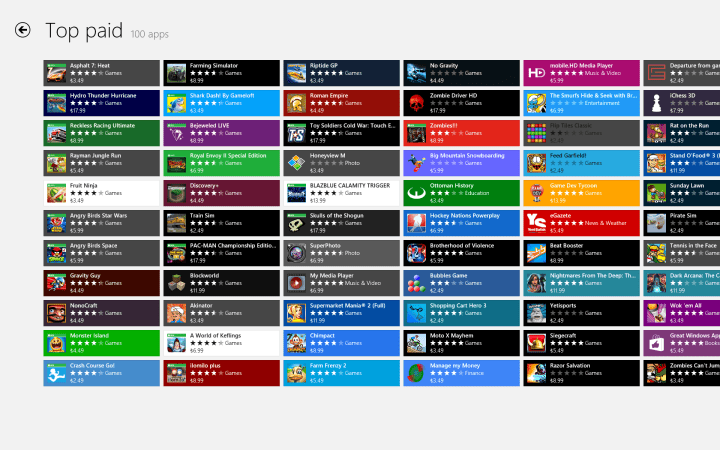Screen dimensions: 720x450
Task: Open the Royal Envoy II Special Edition tile
Action: tap(221, 163)
